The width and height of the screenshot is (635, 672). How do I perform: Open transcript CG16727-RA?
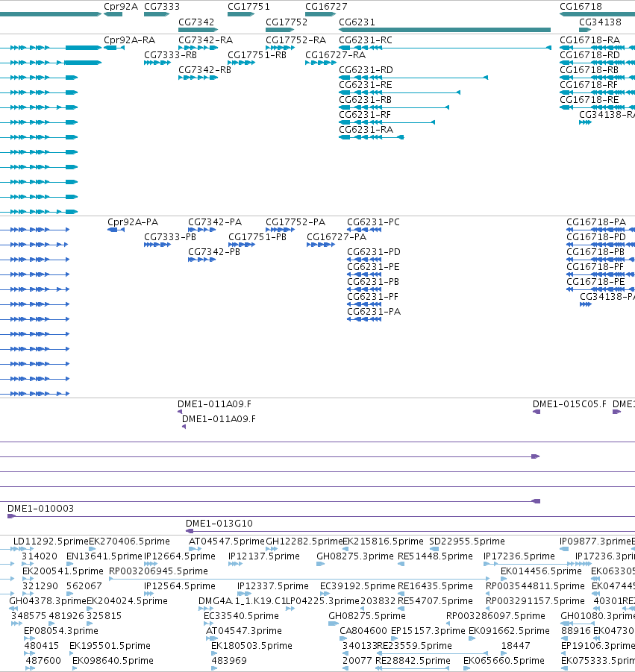click(x=335, y=55)
